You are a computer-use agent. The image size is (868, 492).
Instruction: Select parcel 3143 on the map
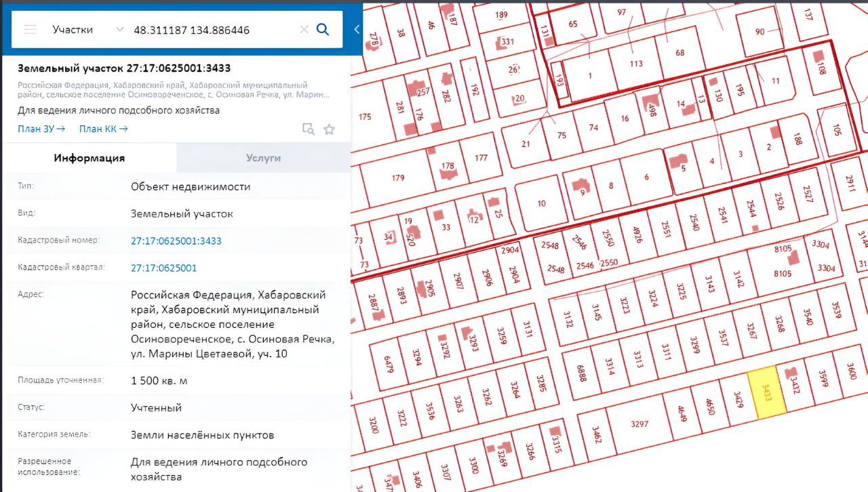pyautogui.click(x=709, y=285)
